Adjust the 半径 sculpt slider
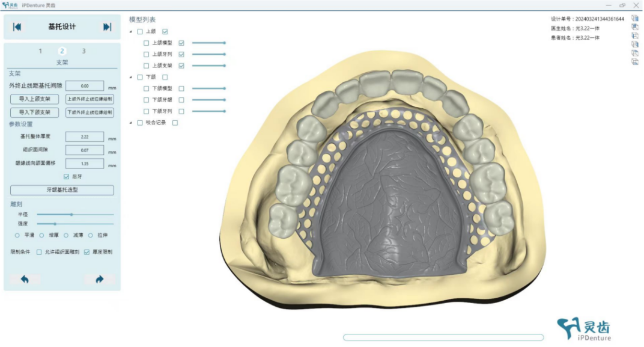This screenshot has height=347, width=644. pos(71,214)
